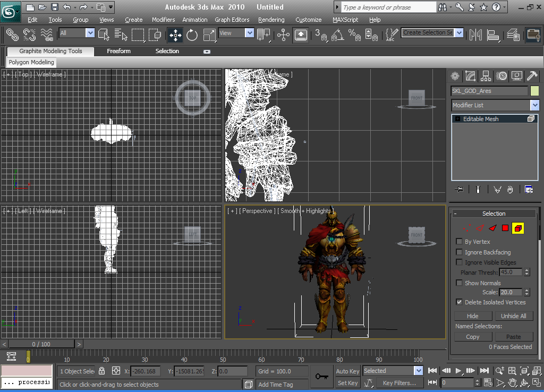544x392 pixels.
Task: Open the Layer Manager
Action: [513, 35]
